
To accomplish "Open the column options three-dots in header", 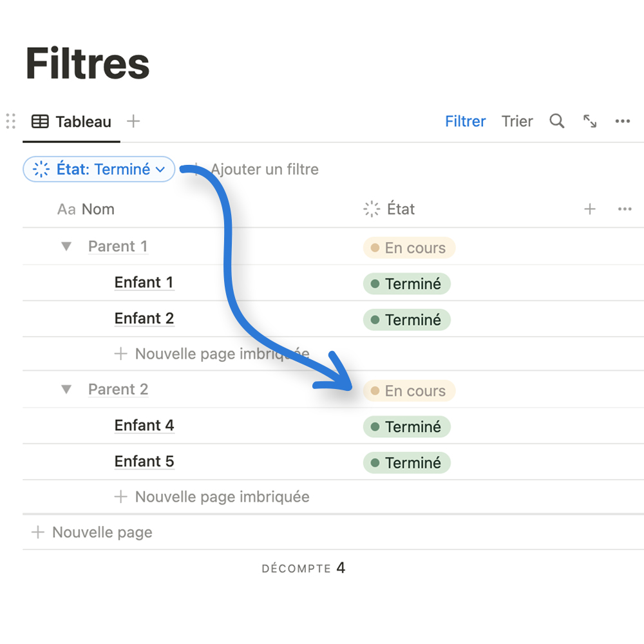I will (x=625, y=209).
